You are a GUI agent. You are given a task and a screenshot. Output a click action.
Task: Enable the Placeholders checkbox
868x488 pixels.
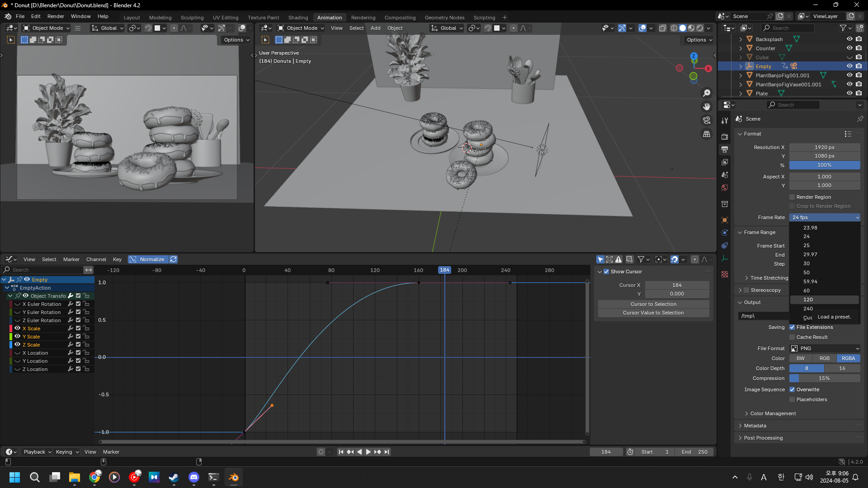click(792, 399)
